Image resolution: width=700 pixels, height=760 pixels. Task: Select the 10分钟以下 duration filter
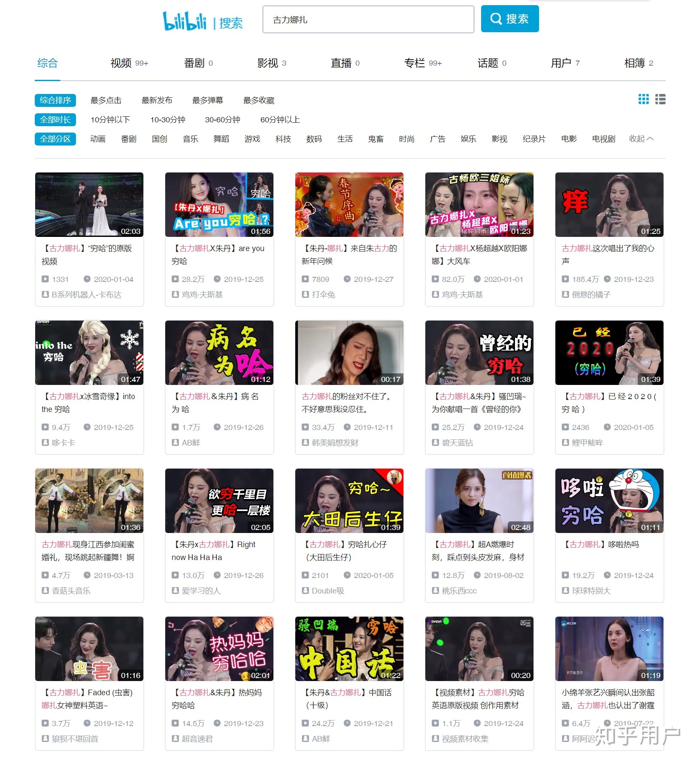(110, 120)
